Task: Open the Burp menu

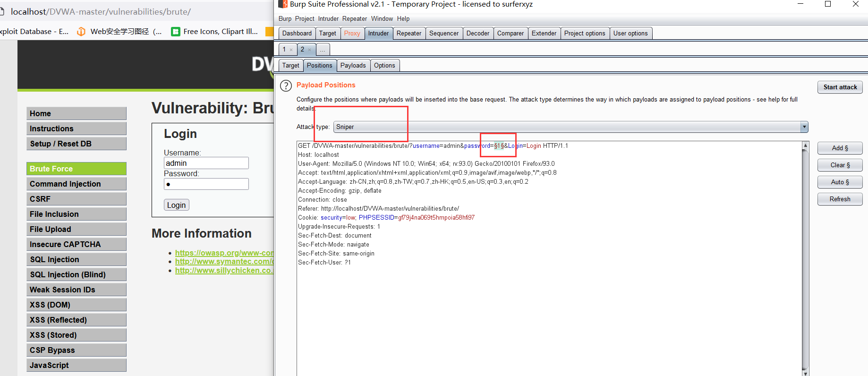Action: click(285, 19)
